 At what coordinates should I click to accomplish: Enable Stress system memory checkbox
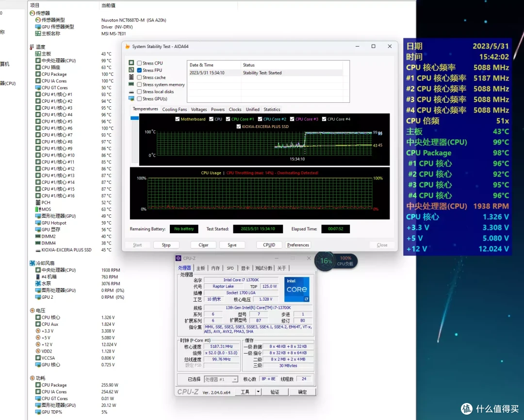pos(139,84)
